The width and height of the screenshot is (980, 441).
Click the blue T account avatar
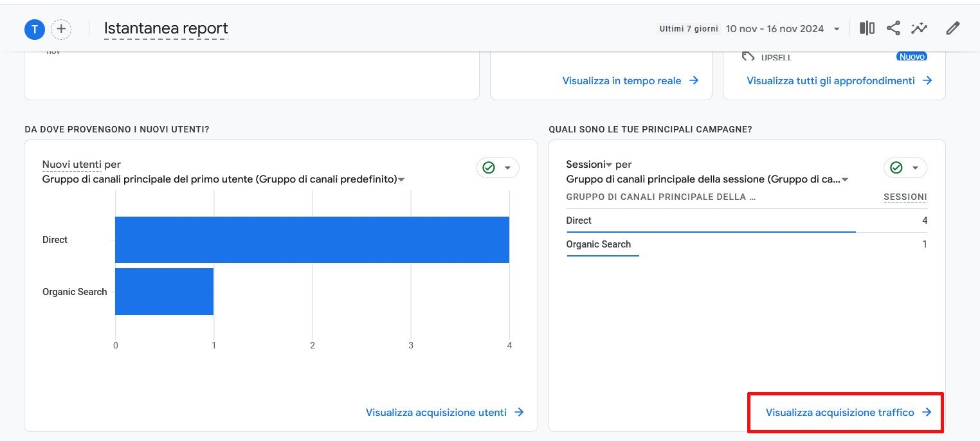34,29
